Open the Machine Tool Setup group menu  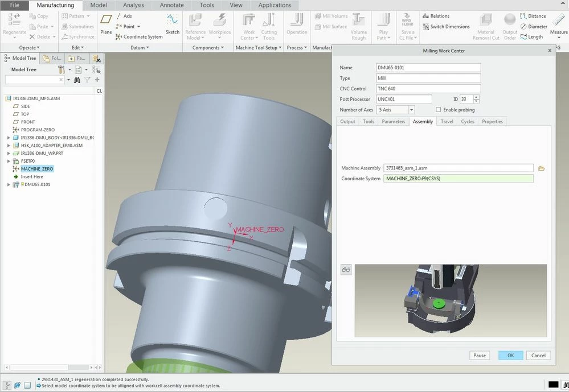259,47
